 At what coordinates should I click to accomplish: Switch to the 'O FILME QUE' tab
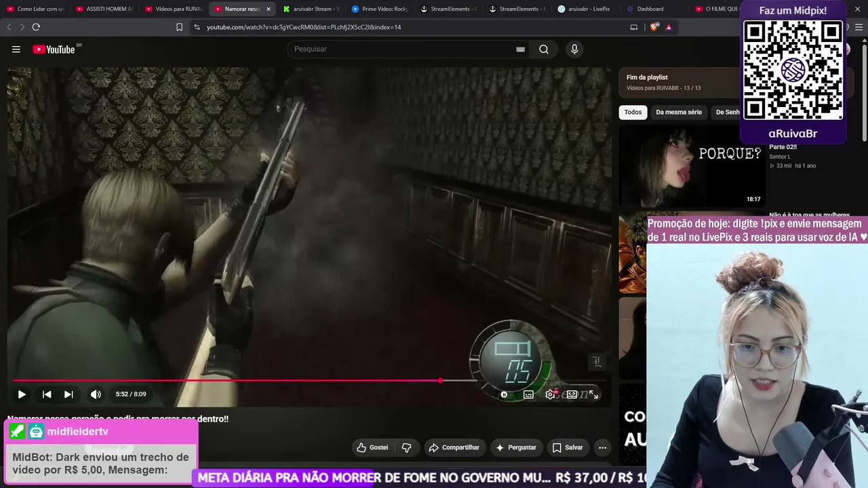717,9
